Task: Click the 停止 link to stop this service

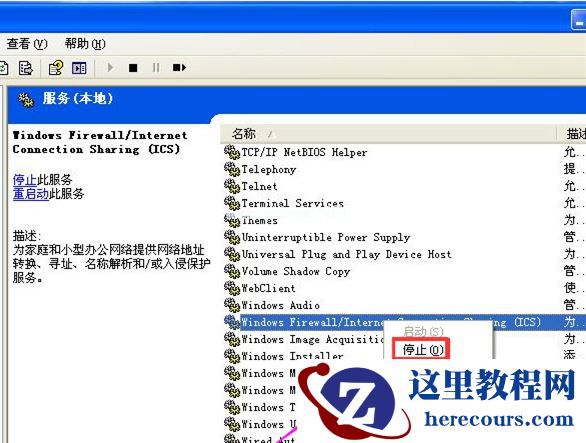Action: tap(25, 180)
